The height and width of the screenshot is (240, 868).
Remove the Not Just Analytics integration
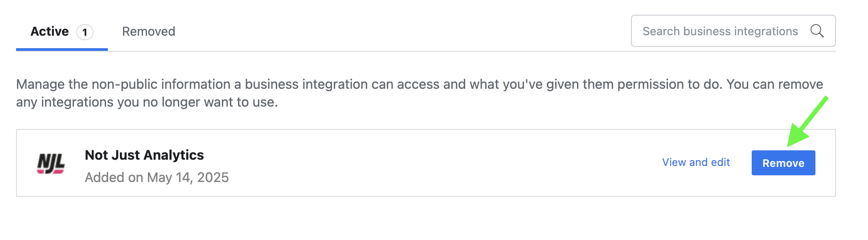pos(783,163)
